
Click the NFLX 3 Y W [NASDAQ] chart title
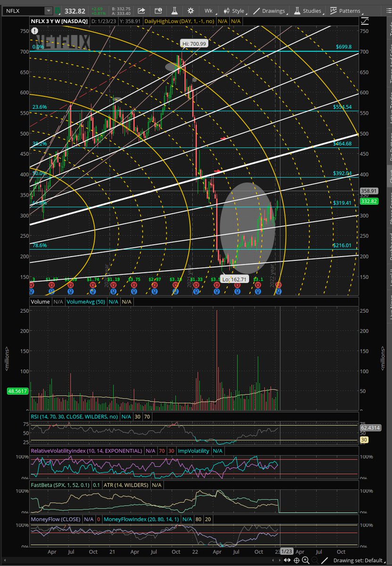[x=59, y=21]
